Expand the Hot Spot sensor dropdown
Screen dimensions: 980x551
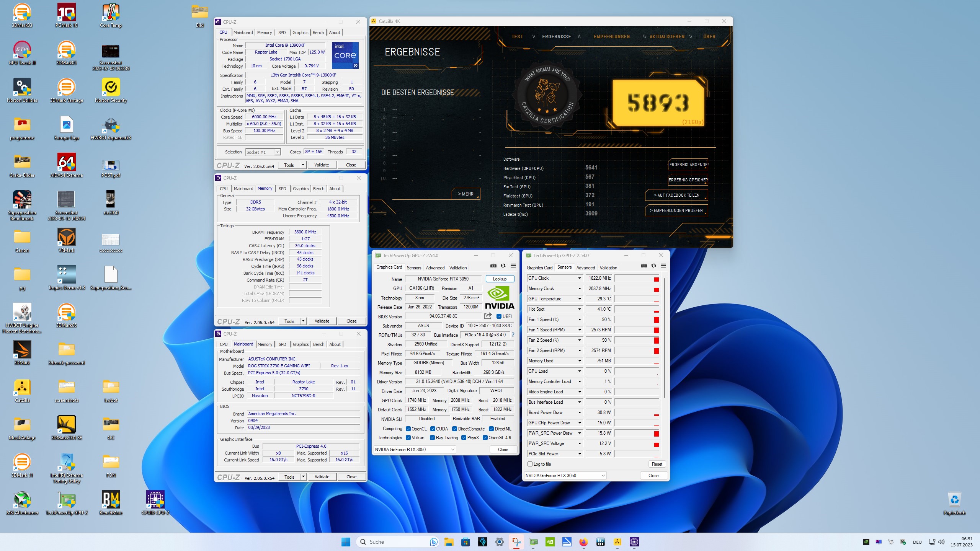coord(580,309)
